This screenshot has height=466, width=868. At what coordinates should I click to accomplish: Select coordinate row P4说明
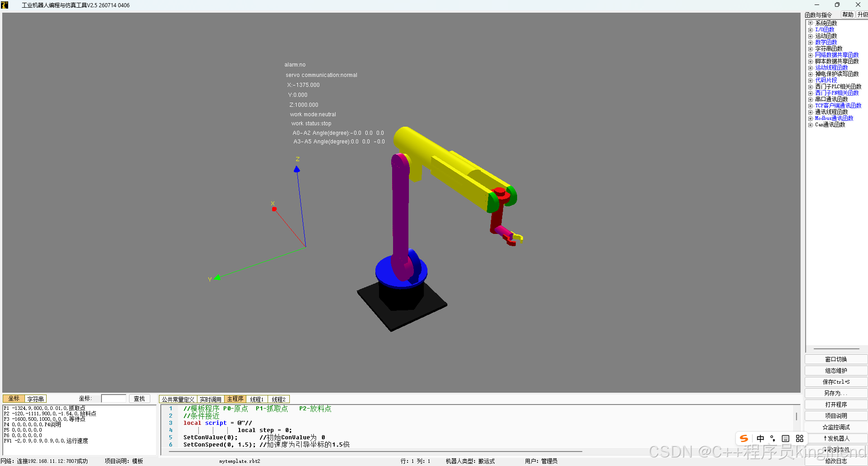click(32, 424)
